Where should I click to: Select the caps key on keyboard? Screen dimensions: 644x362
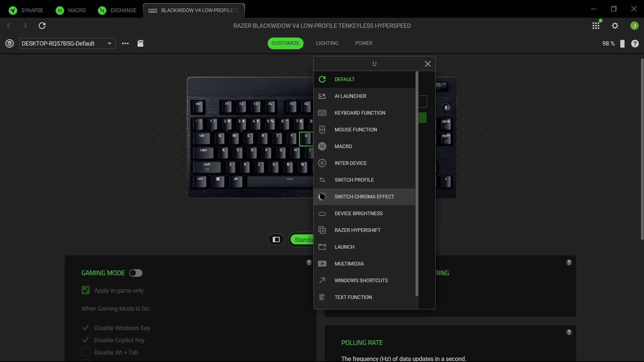[x=203, y=153]
